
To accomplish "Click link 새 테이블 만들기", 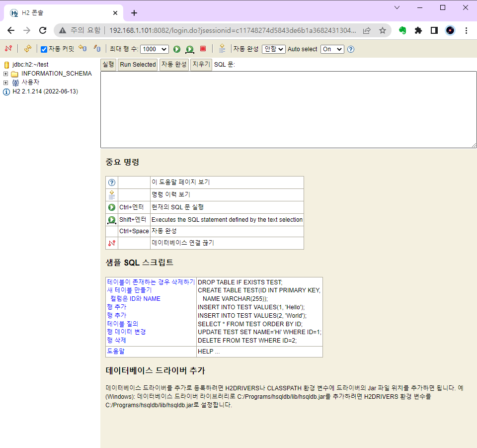I will click(x=129, y=290).
